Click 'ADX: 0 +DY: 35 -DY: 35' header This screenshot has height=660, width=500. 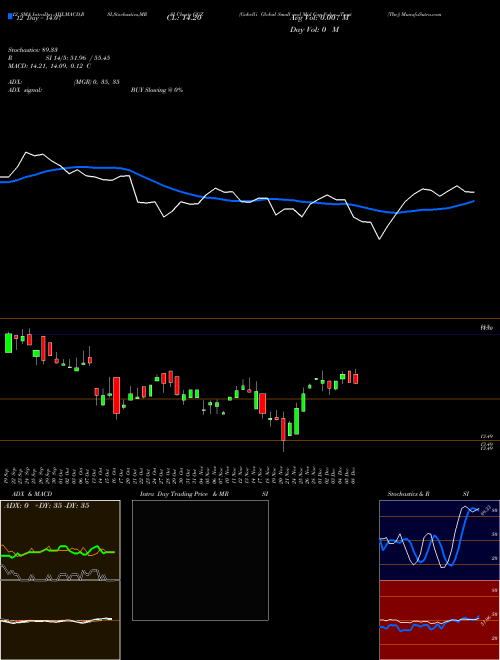pyautogui.click(x=46, y=506)
